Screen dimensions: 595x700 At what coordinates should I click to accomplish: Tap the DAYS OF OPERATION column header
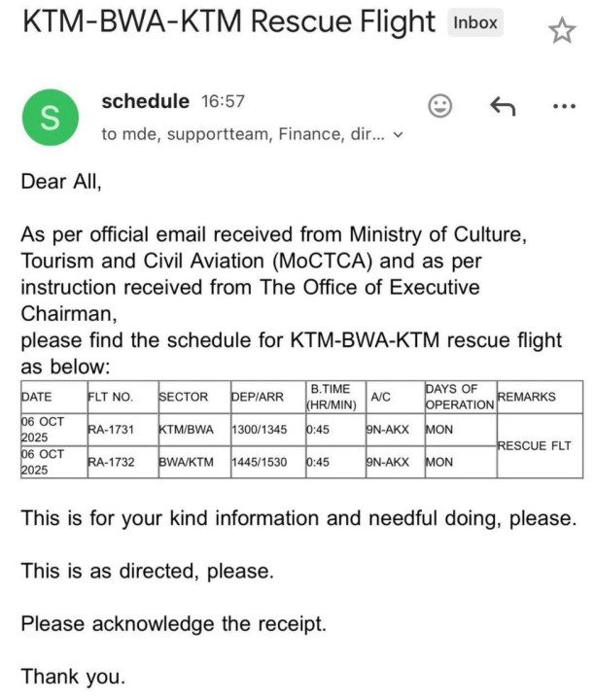pos(459,397)
